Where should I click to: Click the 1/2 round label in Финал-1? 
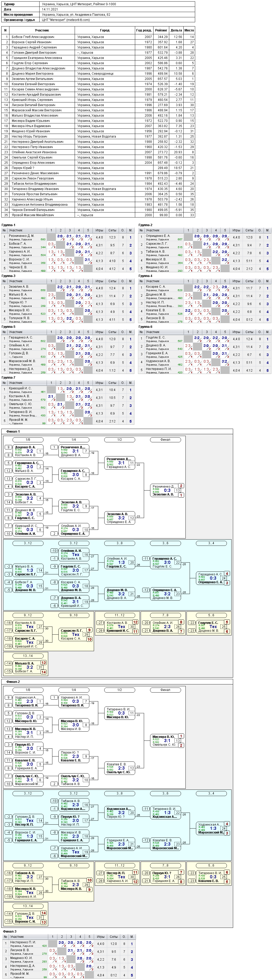(x=119, y=439)
